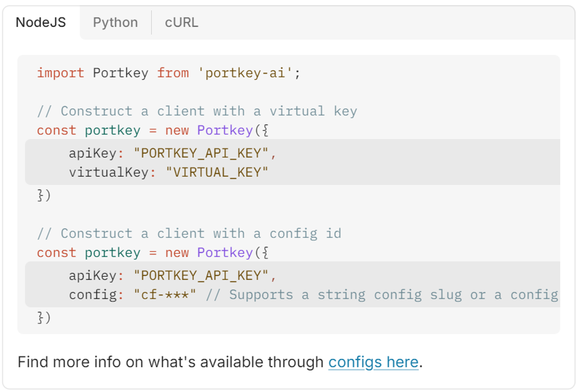Click the "VIRTUAL_KEY" string value
The height and width of the screenshot is (392, 576).
tap(217, 173)
